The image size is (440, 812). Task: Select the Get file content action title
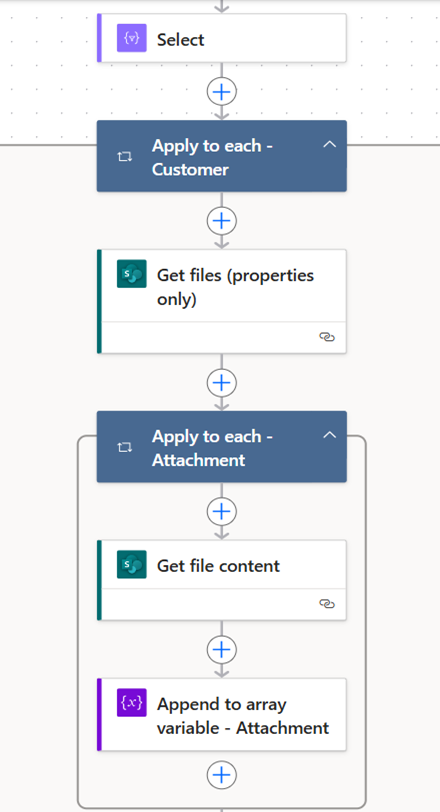[218, 566]
